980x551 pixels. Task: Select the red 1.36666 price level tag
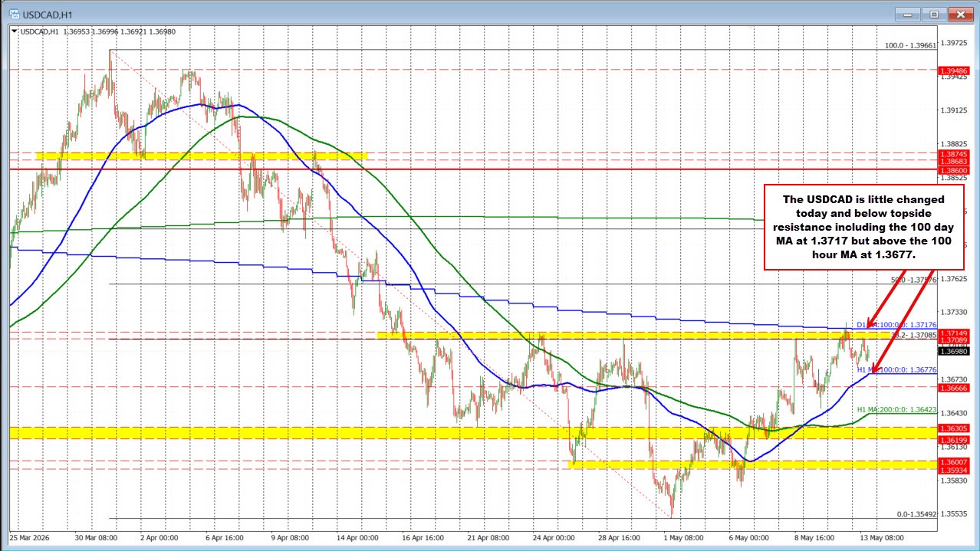(x=952, y=388)
